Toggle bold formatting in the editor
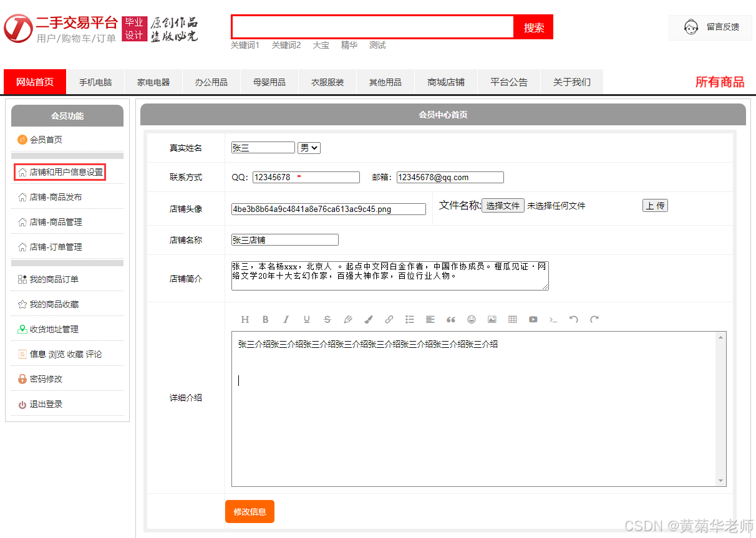 pyautogui.click(x=266, y=319)
